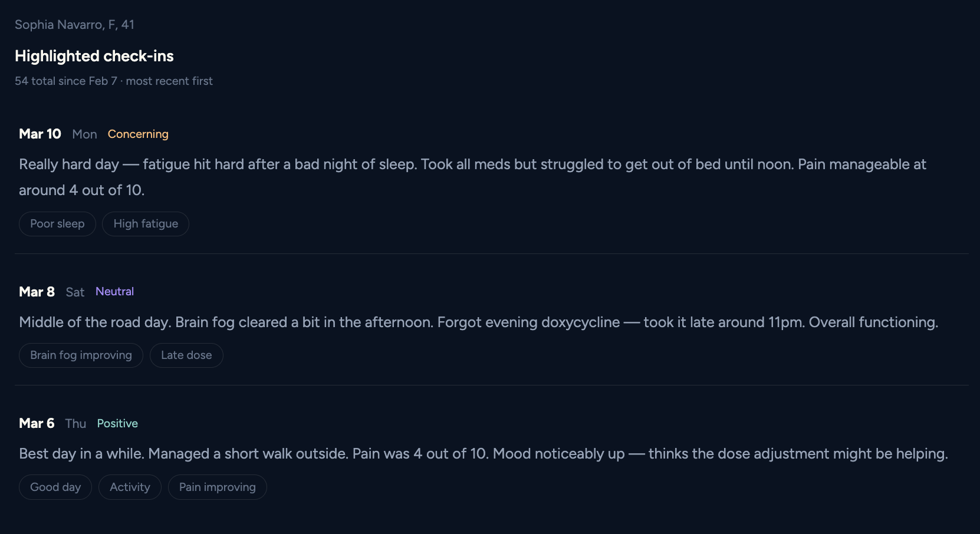Viewport: 980px width, 534px height.
Task: Select the Late dose tag
Action: pos(186,355)
